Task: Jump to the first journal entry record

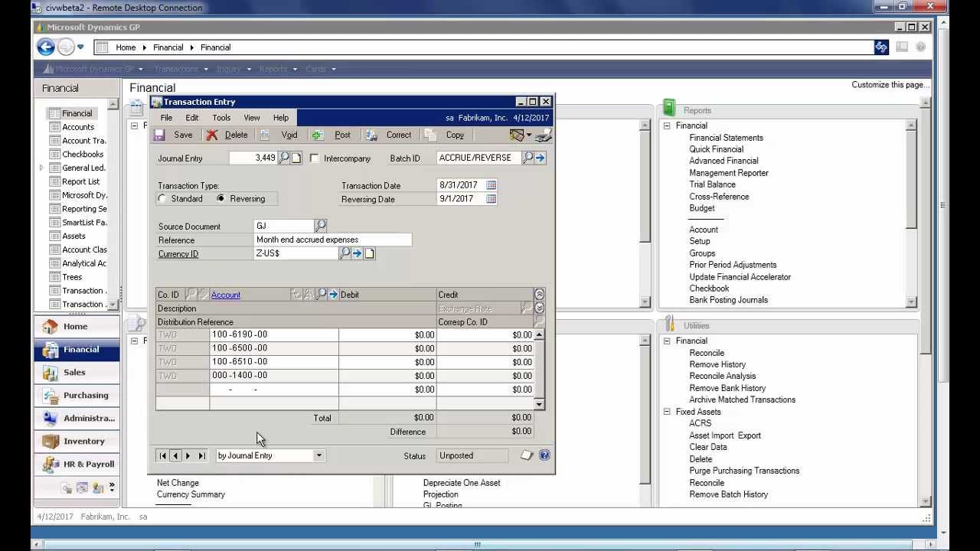Action: coord(162,456)
